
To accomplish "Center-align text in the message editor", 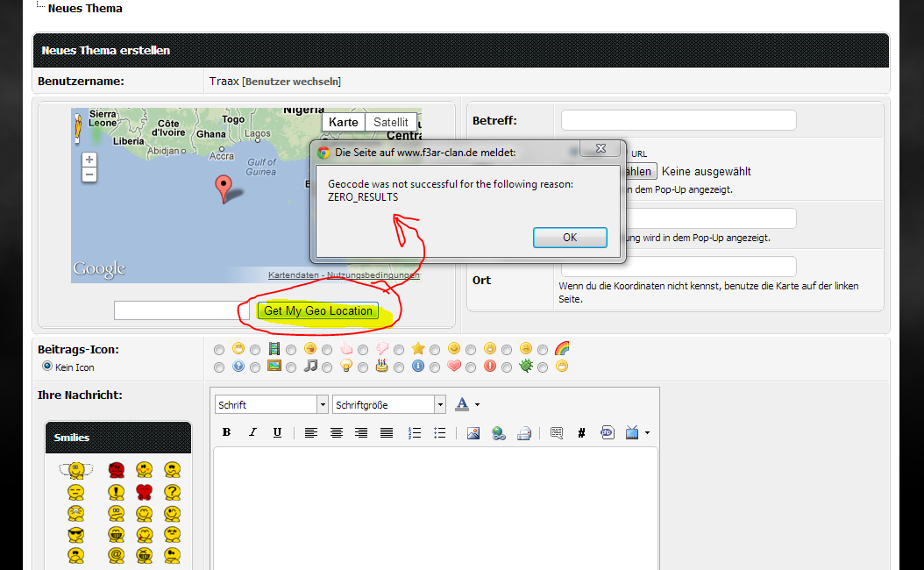I will pyautogui.click(x=336, y=432).
